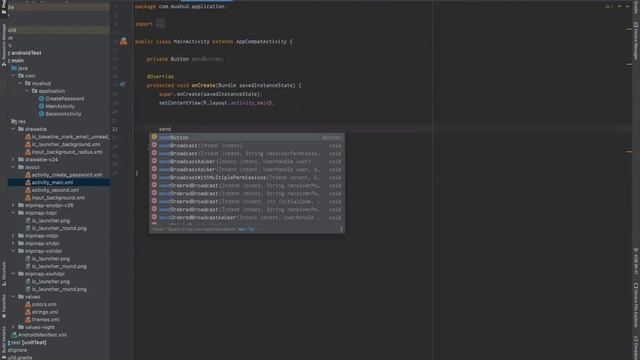Collapse the values folder
Screen dimensions: 640x360
click(13, 296)
